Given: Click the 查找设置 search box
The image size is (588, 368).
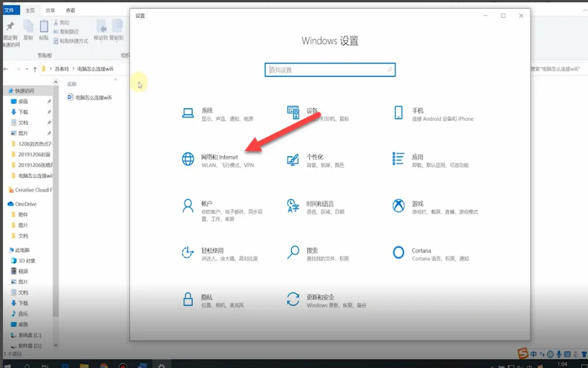Looking at the screenshot, I should coord(330,70).
